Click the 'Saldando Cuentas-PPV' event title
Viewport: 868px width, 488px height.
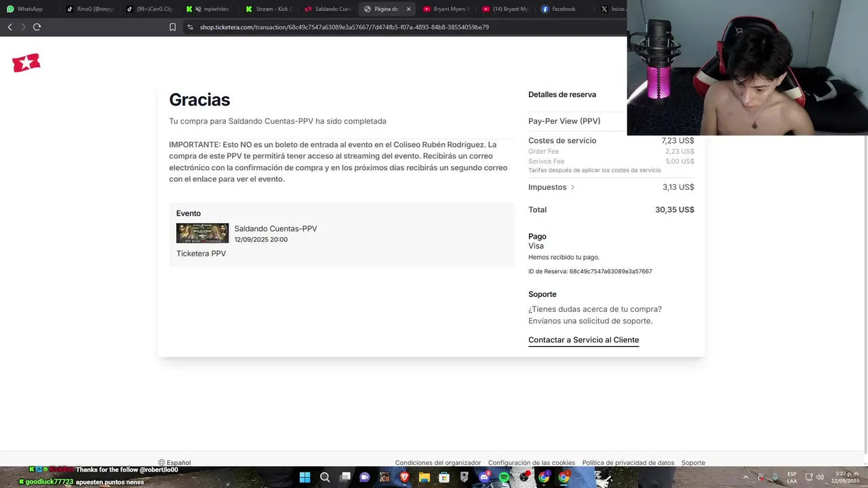[275, 229]
